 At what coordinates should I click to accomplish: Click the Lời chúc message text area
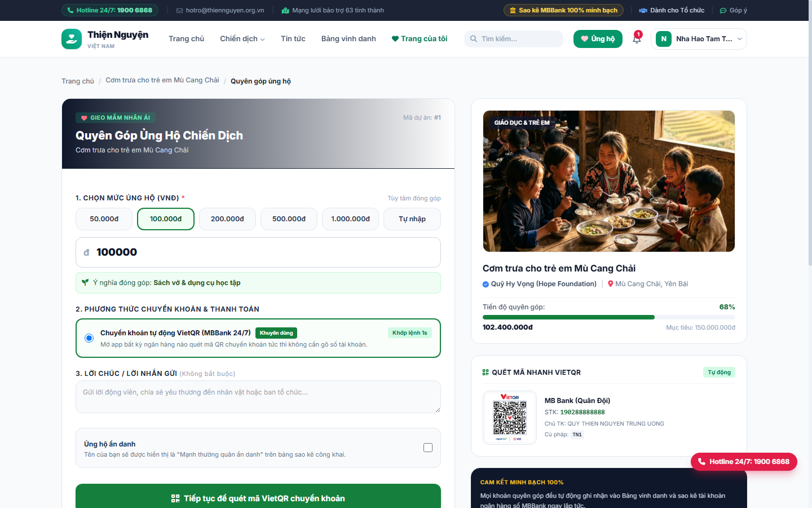click(x=258, y=397)
